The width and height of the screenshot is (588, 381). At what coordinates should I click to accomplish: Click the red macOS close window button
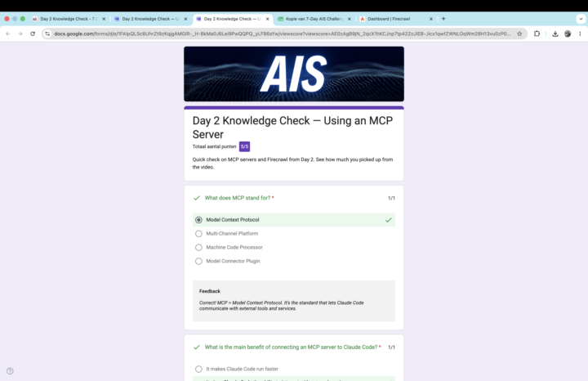[x=7, y=19]
